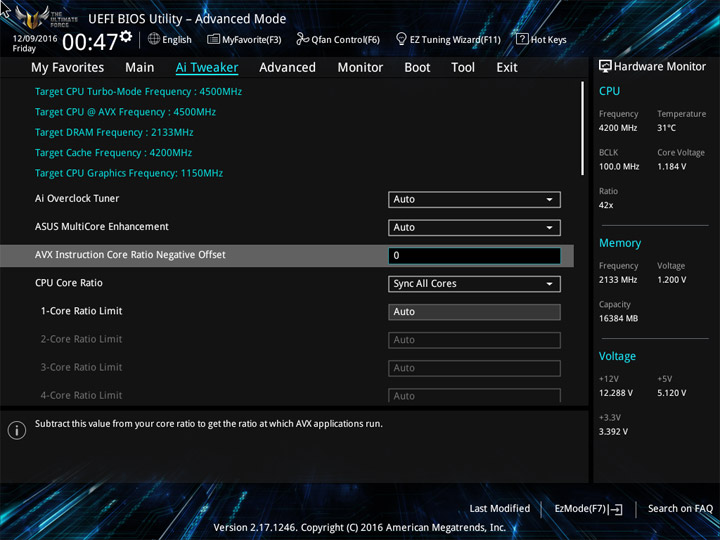Select the CPU Core Ratio label
Viewport: 720px width, 540px height.
(69, 283)
